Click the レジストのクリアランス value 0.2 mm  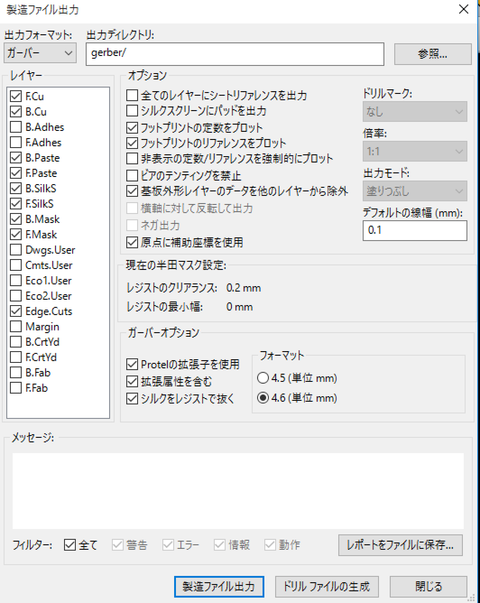[243, 288]
